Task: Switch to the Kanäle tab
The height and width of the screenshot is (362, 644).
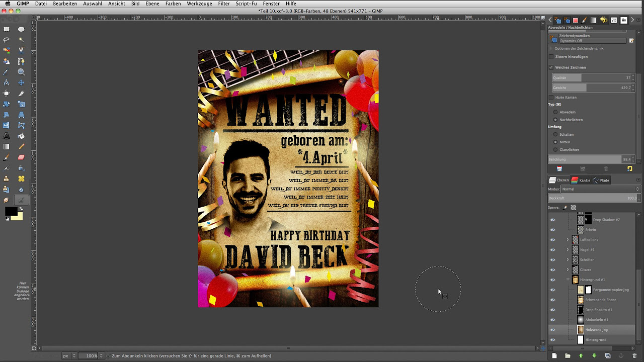Action: coord(581,180)
